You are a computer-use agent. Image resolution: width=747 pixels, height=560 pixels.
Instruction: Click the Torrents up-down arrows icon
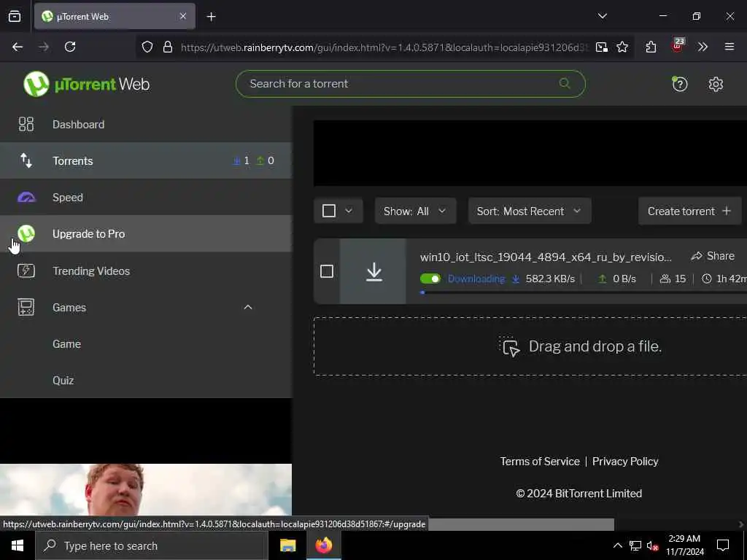[x=26, y=160]
